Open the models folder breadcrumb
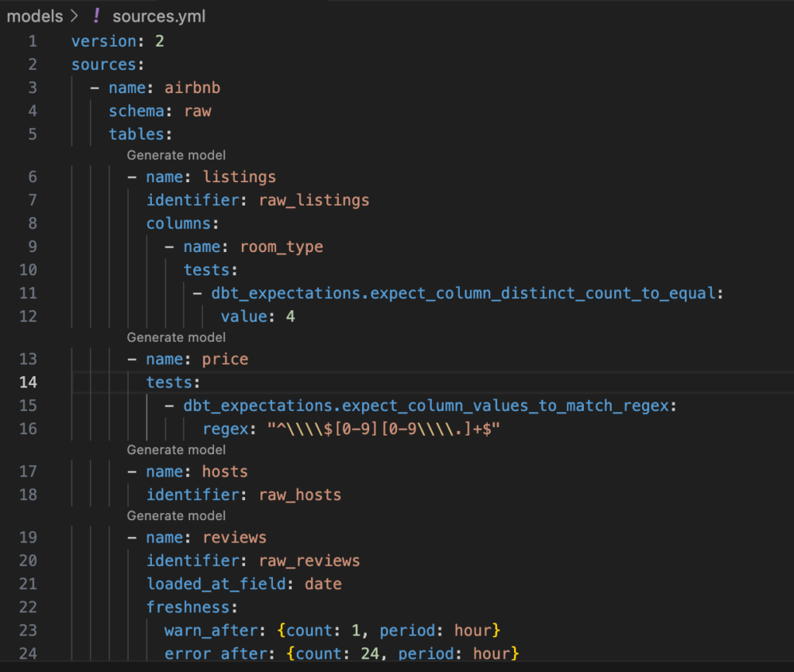 pyautogui.click(x=33, y=16)
